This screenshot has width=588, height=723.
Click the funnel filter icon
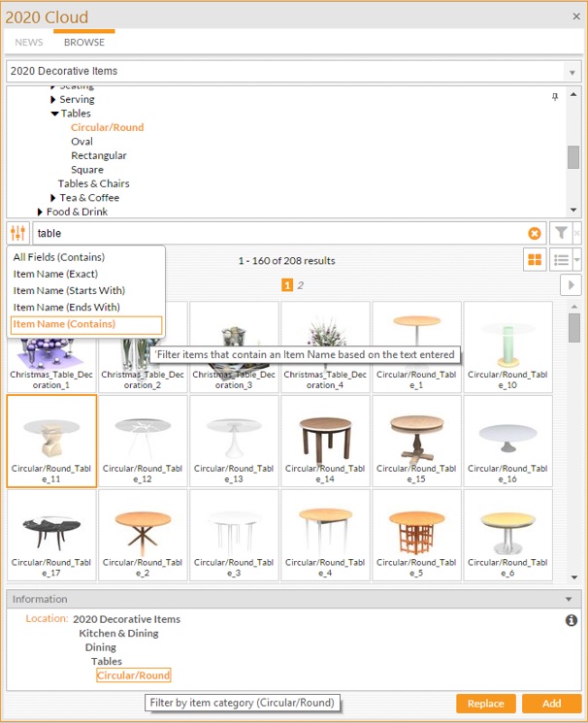pyautogui.click(x=561, y=233)
